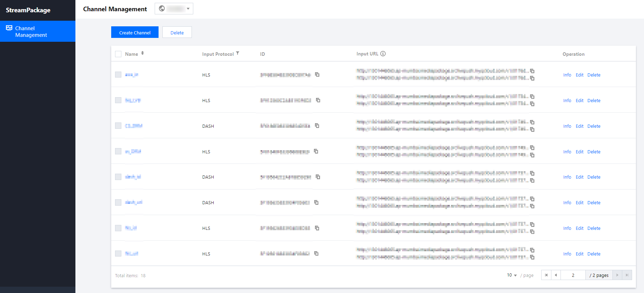This screenshot has width=644, height=293.
Task: Show the Input URL info tooltip icon
Action: pyautogui.click(x=383, y=54)
